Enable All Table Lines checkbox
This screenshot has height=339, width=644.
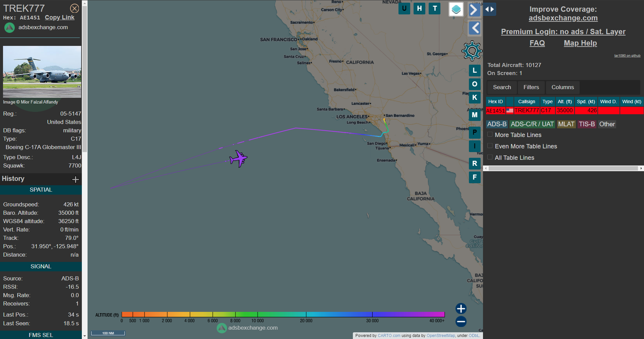(x=490, y=157)
